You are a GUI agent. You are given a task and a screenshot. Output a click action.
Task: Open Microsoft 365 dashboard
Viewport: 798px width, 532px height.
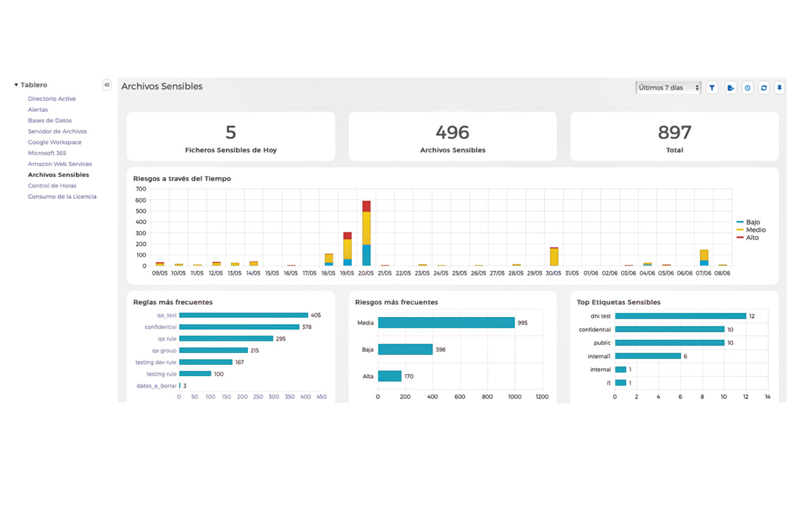tap(47, 153)
